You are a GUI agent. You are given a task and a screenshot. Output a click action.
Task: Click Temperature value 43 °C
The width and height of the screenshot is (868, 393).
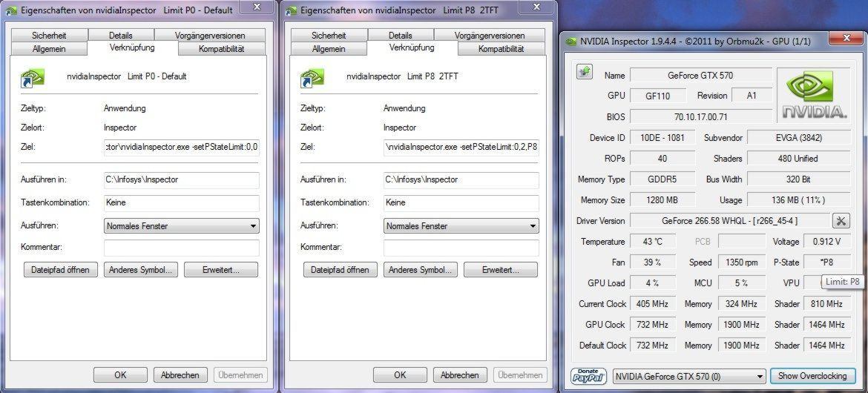pos(653,241)
